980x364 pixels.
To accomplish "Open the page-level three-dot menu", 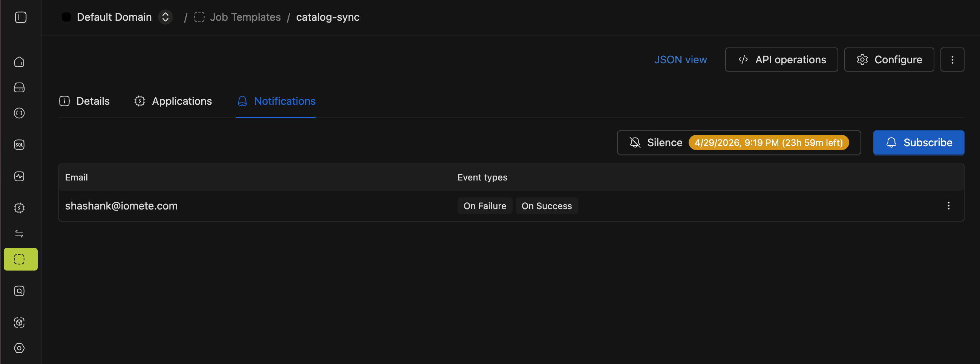I will (x=952, y=60).
